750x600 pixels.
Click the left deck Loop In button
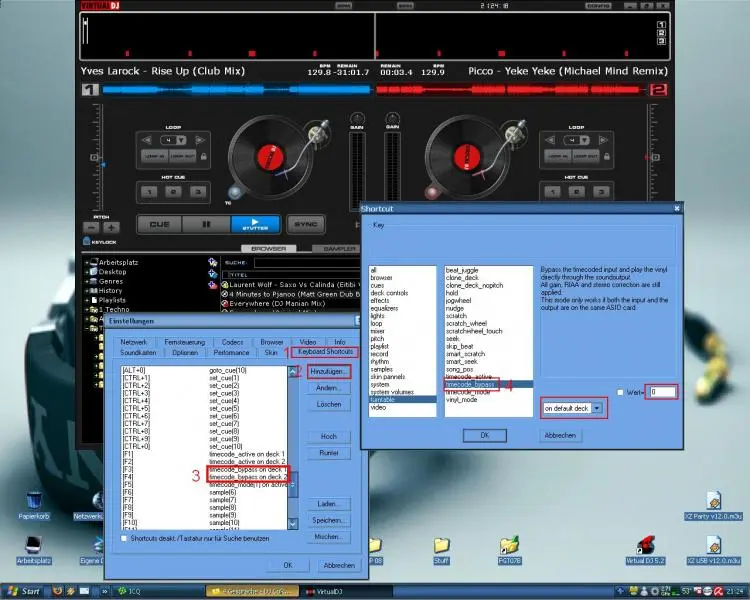pos(153,156)
